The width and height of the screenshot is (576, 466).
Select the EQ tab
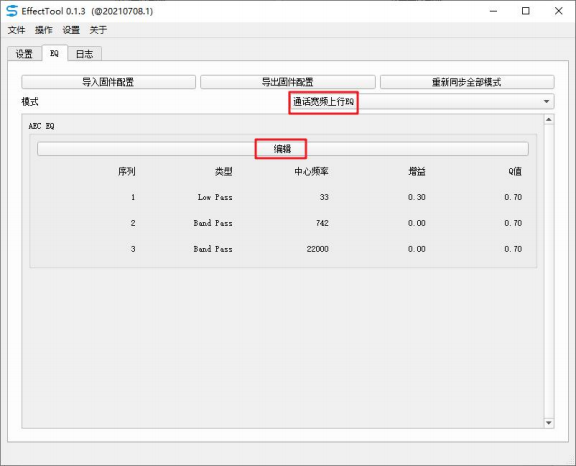tap(54, 53)
